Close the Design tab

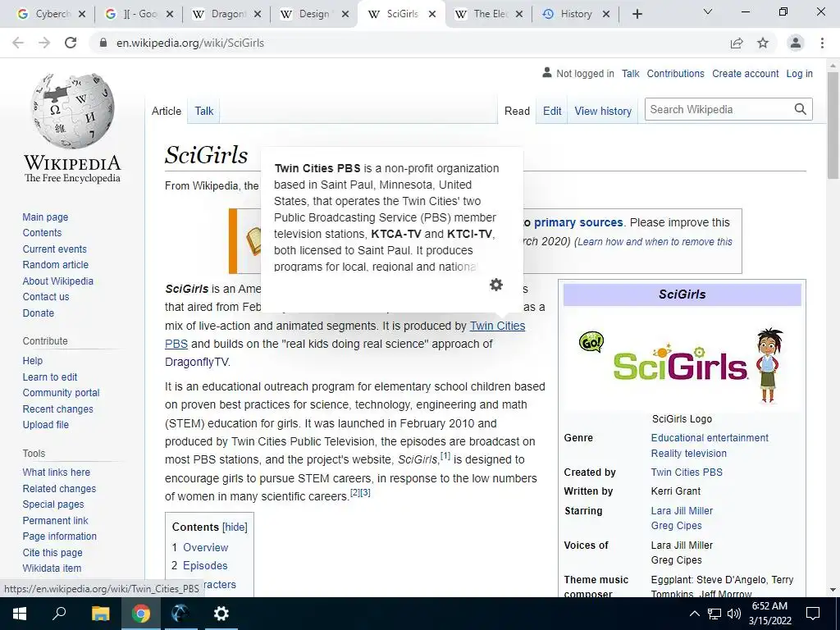click(x=345, y=14)
